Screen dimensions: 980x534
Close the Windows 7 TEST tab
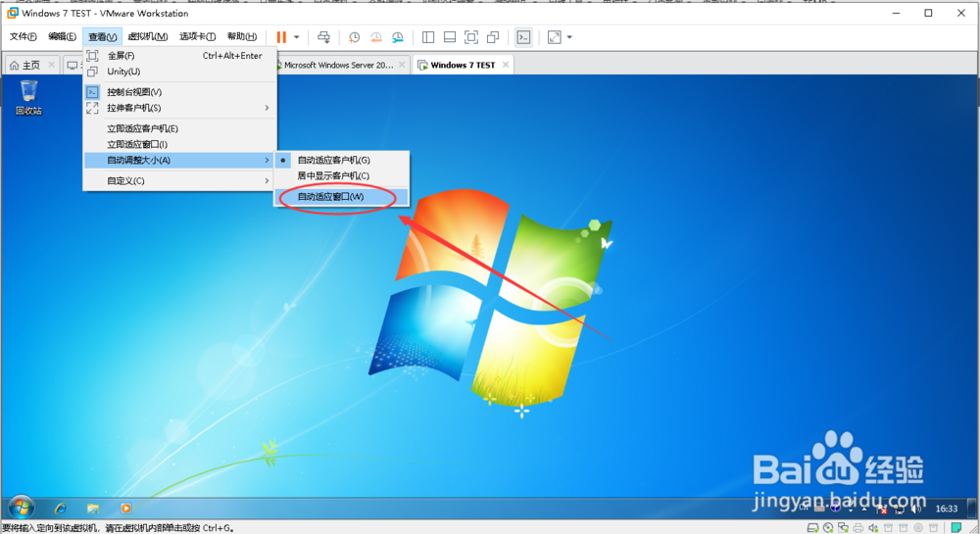click(x=506, y=65)
